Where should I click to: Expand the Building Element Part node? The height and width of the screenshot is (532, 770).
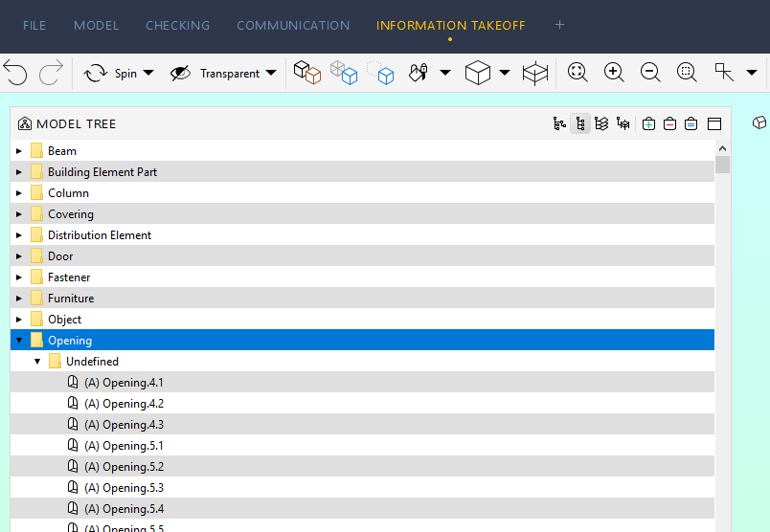tap(18, 172)
